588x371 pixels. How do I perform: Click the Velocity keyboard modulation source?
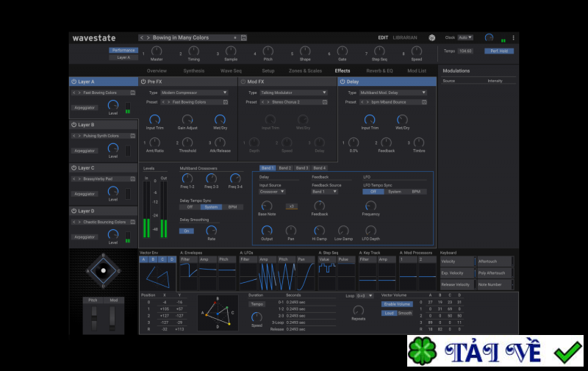point(456,262)
